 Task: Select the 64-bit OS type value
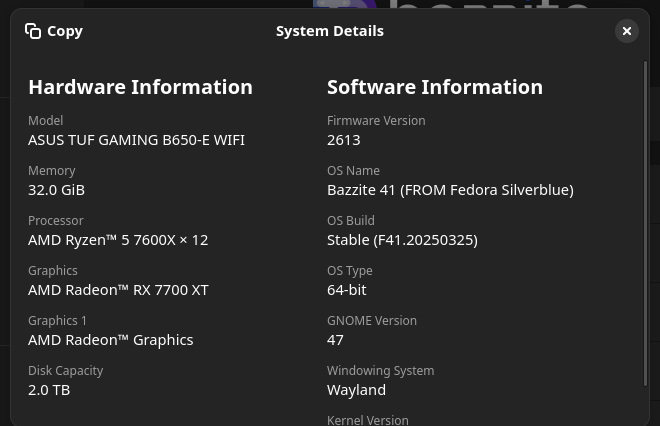pos(346,290)
